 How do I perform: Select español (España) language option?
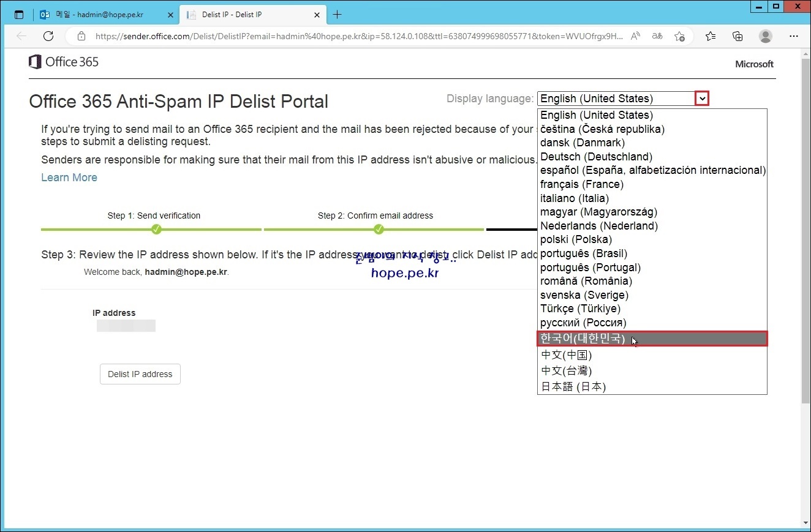pyautogui.click(x=652, y=170)
